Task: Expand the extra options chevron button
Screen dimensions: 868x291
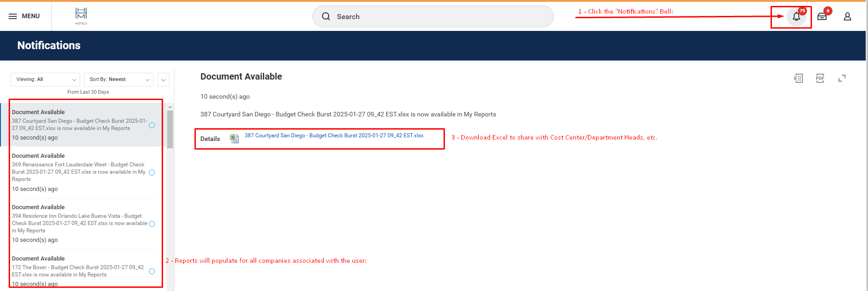Action: [x=163, y=80]
